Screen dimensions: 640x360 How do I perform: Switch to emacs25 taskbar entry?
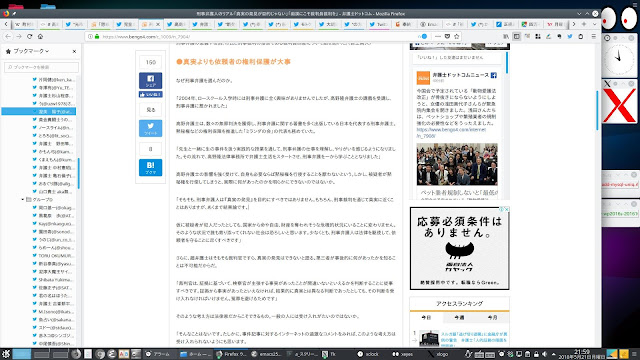267,354
